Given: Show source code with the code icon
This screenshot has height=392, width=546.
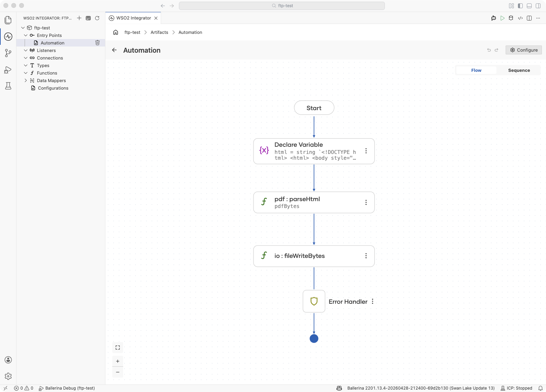Looking at the screenshot, I should (x=520, y=18).
